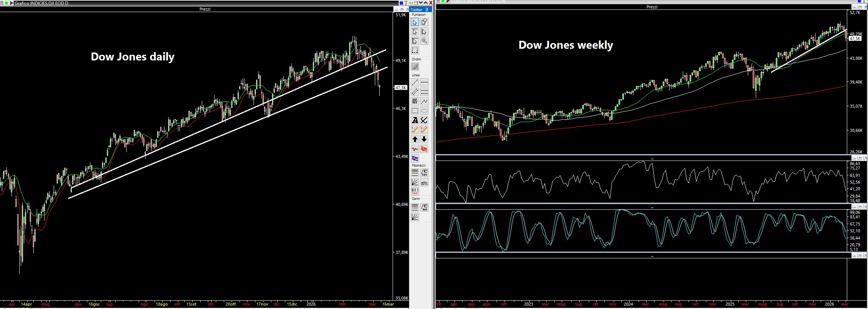Choose the Fibonacci horizontal retracement lines tool

[415, 173]
